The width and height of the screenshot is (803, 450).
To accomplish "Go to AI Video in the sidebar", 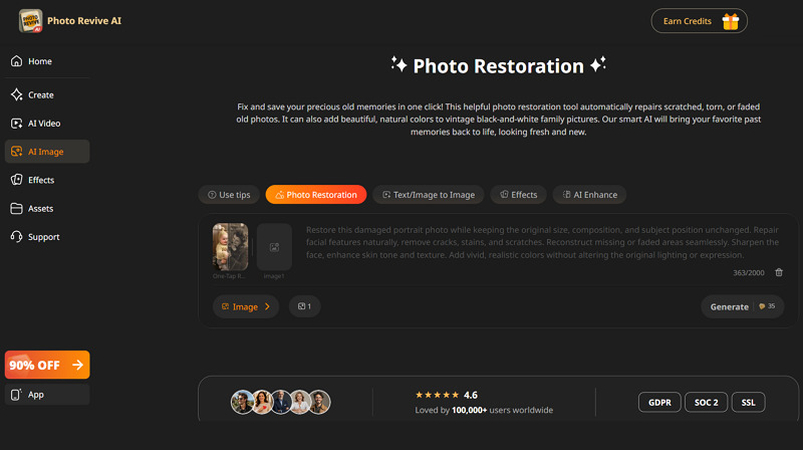I will click(x=47, y=123).
